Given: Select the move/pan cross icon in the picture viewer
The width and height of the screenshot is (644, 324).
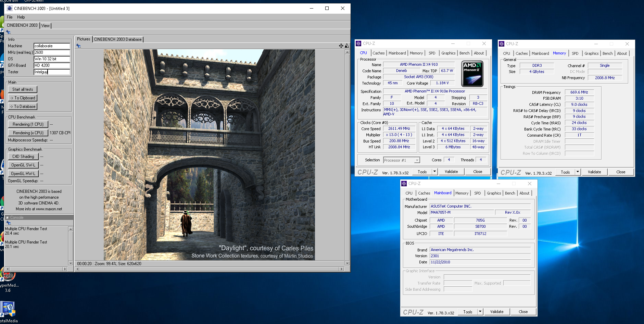Looking at the screenshot, I should (341, 46).
